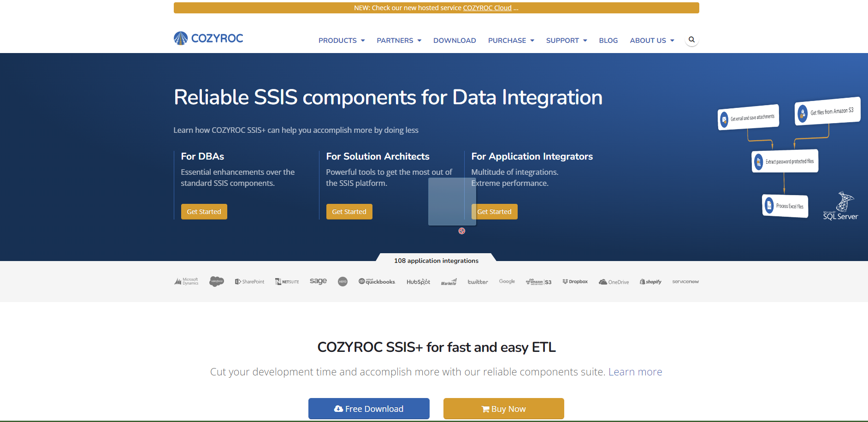
Task: Click the NetSuite integration logo
Action: click(287, 281)
